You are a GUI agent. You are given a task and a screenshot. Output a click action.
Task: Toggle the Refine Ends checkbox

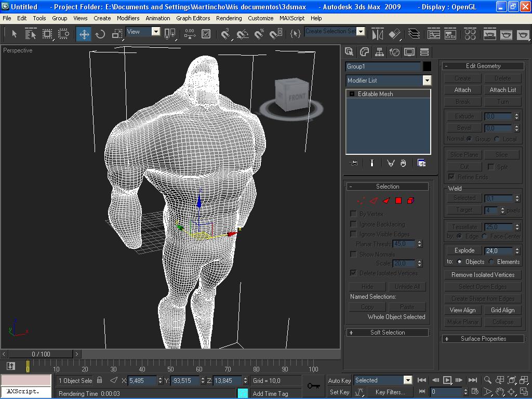click(451, 177)
